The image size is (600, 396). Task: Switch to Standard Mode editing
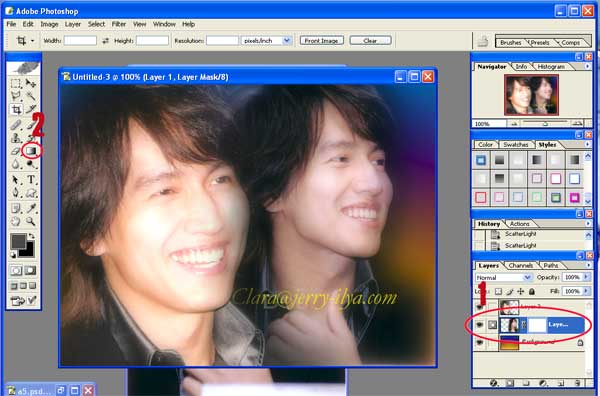click(16, 271)
